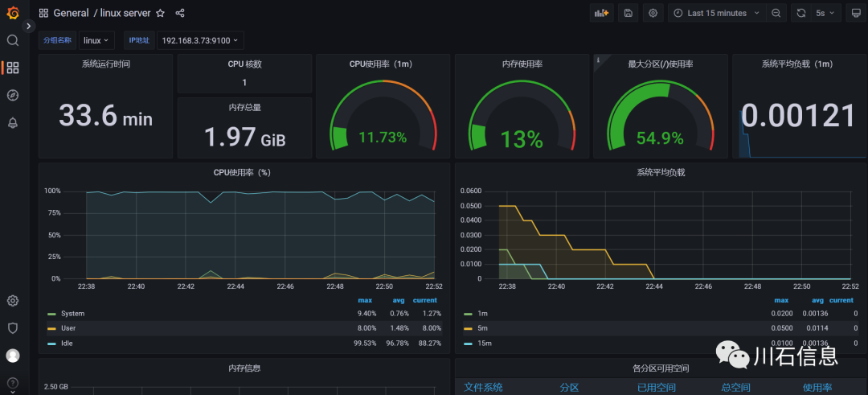This screenshot has width=868, height=395.
Task: Open the Dashboards icon in sidebar
Action: pyautogui.click(x=13, y=68)
